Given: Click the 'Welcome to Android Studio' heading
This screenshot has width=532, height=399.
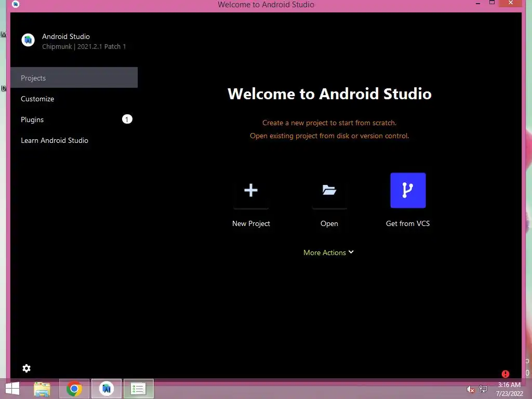Looking at the screenshot, I should pos(329,94).
